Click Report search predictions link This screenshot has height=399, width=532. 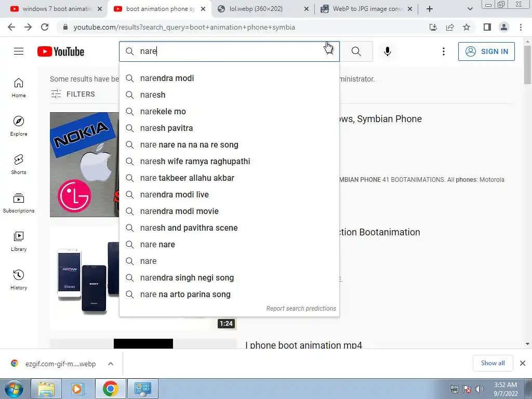click(301, 309)
